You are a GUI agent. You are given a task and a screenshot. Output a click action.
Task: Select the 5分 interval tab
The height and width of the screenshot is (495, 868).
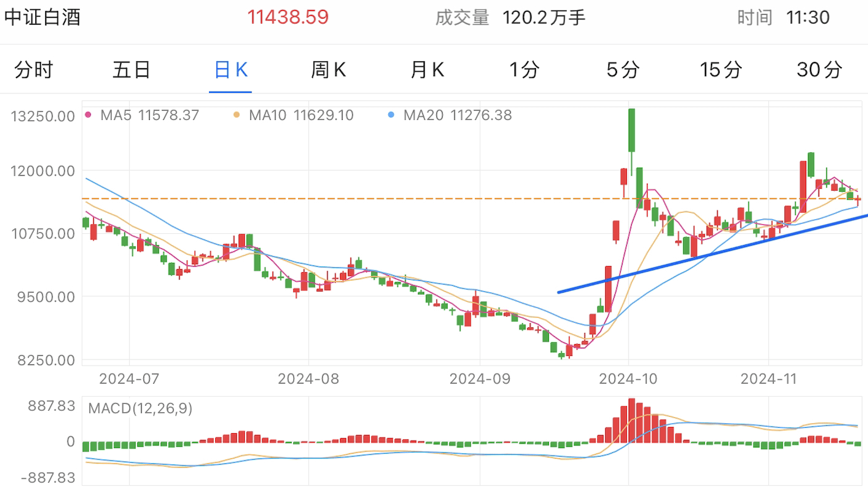623,70
